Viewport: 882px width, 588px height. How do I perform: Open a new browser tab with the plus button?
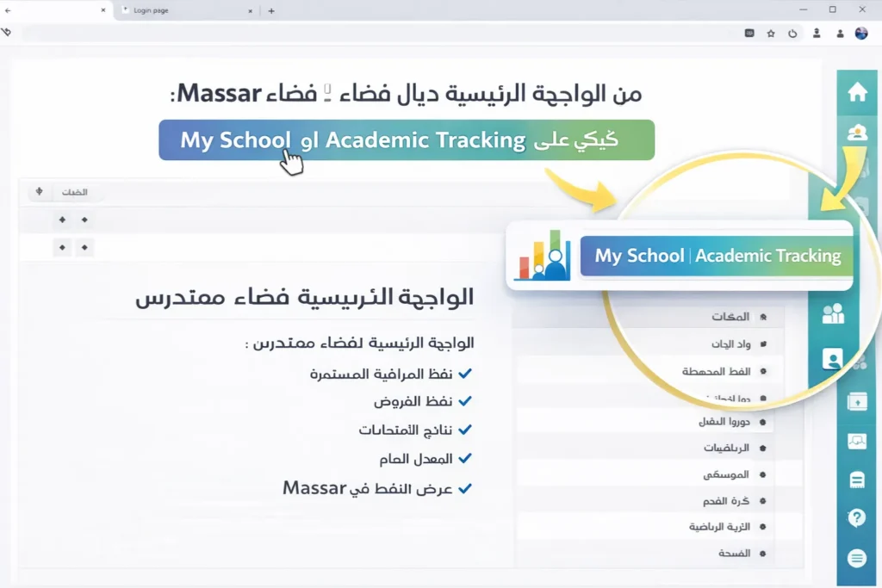coord(272,10)
